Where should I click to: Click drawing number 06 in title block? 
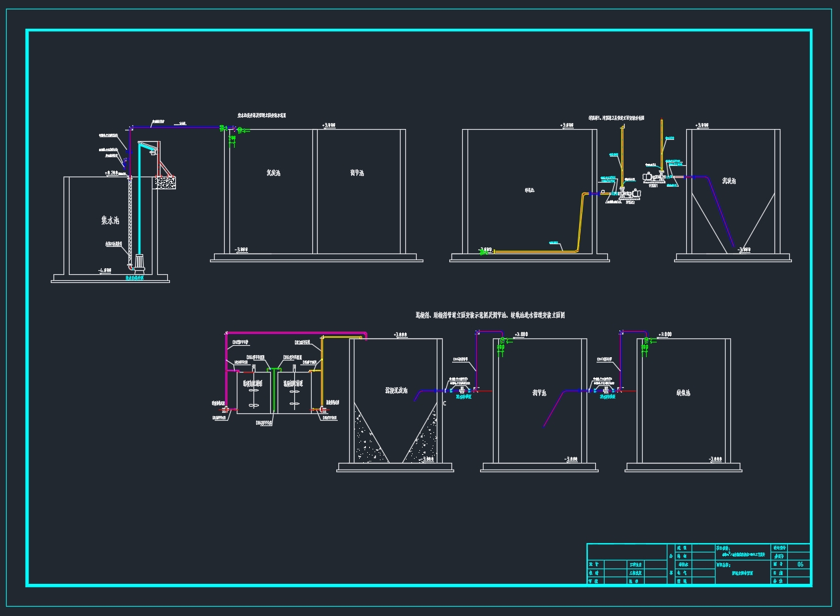pos(800,564)
